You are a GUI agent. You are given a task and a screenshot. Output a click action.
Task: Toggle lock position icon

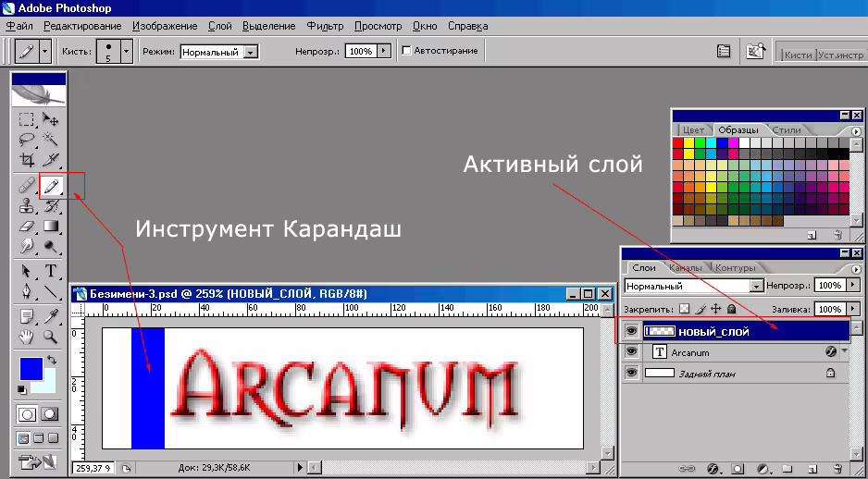click(714, 309)
